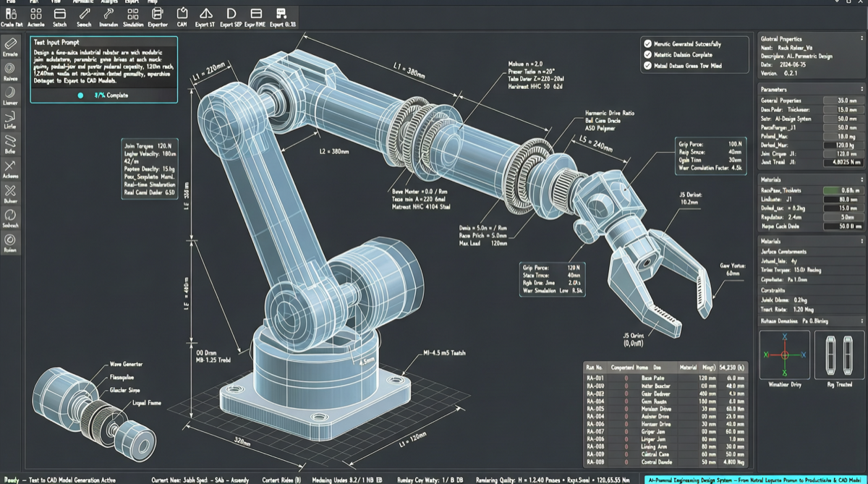Viewport: 868px width, 484px height.
Task: Toggle the Static Analysis Complete checkmark
Action: coord(648,54)
